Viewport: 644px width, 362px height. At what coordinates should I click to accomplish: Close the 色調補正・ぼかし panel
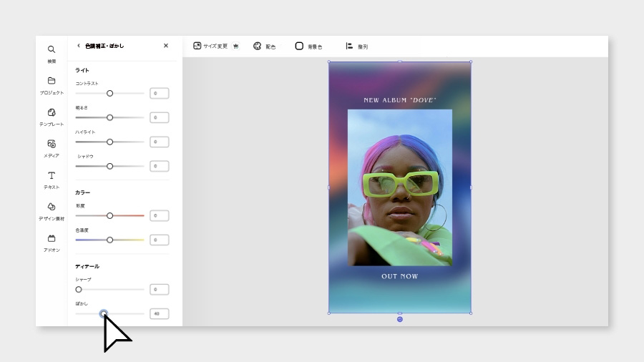[x=166, y=46]
